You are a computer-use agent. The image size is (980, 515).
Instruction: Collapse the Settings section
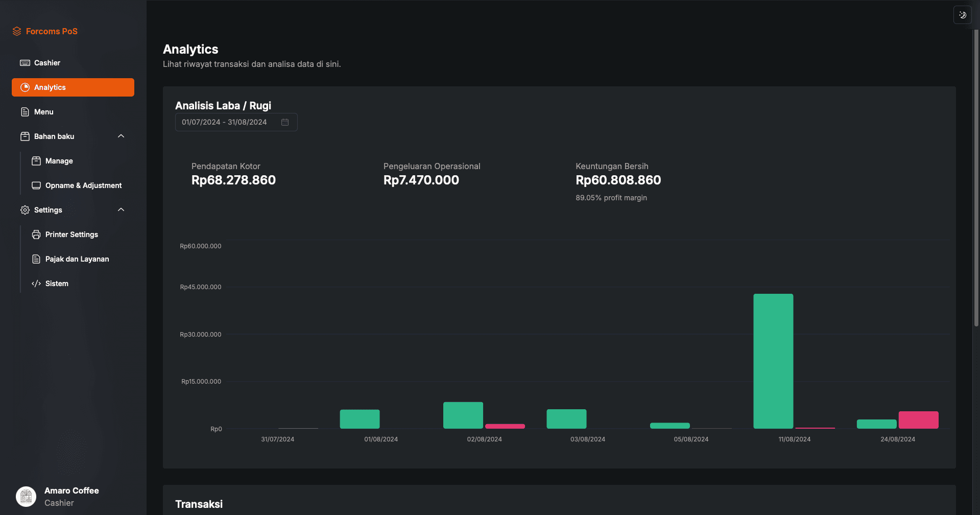click(x=121, y=209)
